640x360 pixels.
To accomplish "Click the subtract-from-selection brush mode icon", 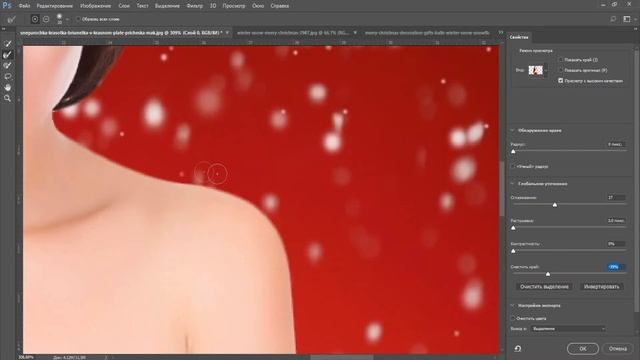I will 46,19.
